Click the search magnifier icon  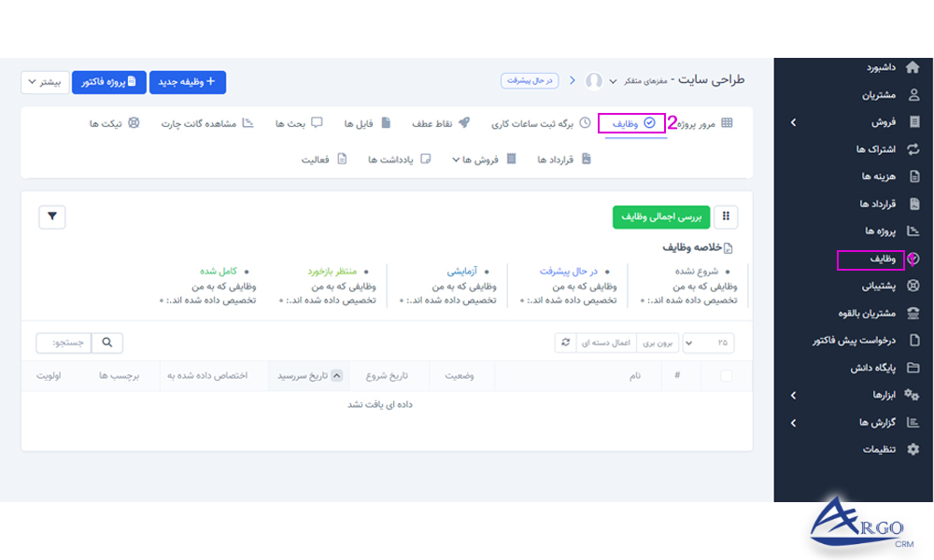coord(106,343)
